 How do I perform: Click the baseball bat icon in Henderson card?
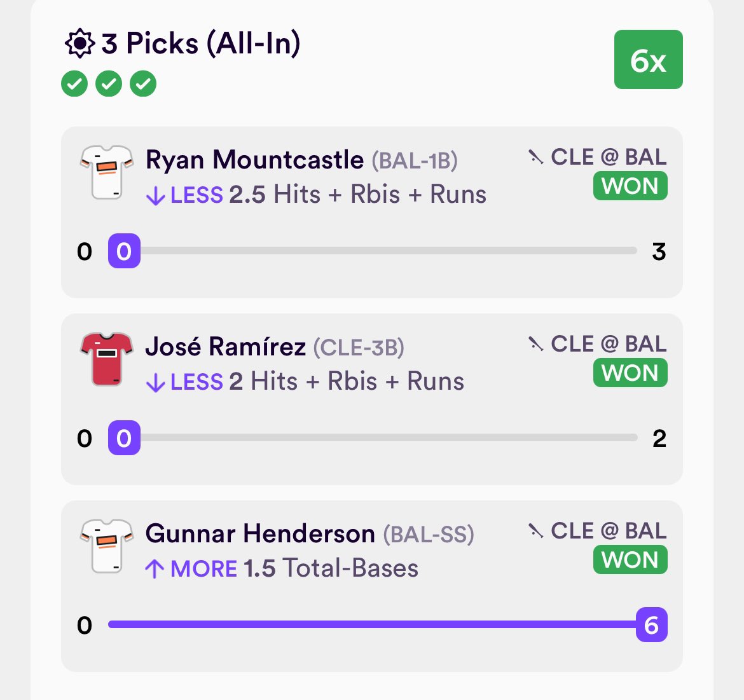[535, 531]
